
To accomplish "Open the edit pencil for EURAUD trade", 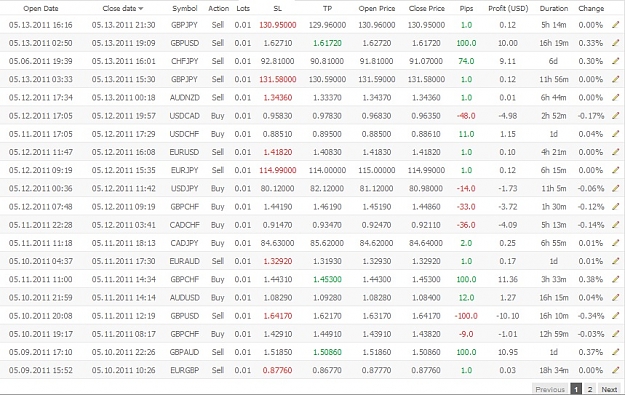I will tap(616, 261).
